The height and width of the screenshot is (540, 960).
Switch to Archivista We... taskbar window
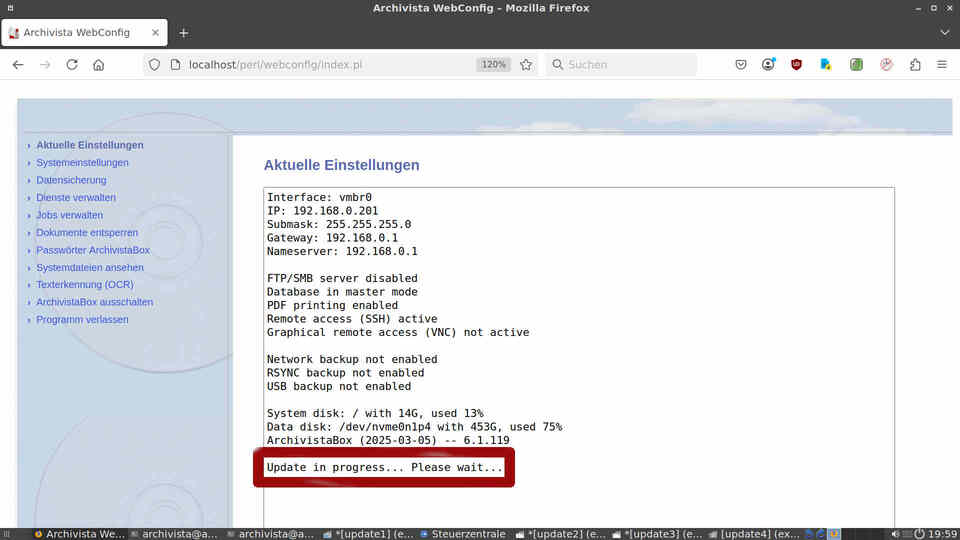[x=80, y=534]
